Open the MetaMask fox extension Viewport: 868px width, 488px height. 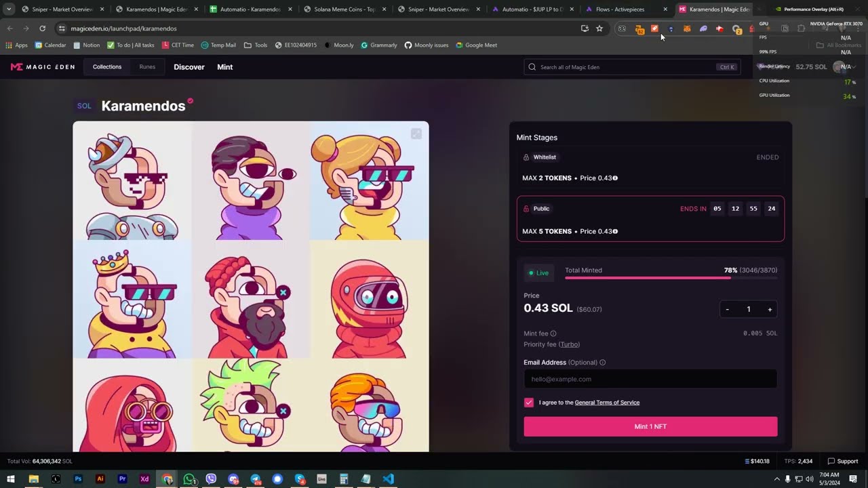click(687, 28)
